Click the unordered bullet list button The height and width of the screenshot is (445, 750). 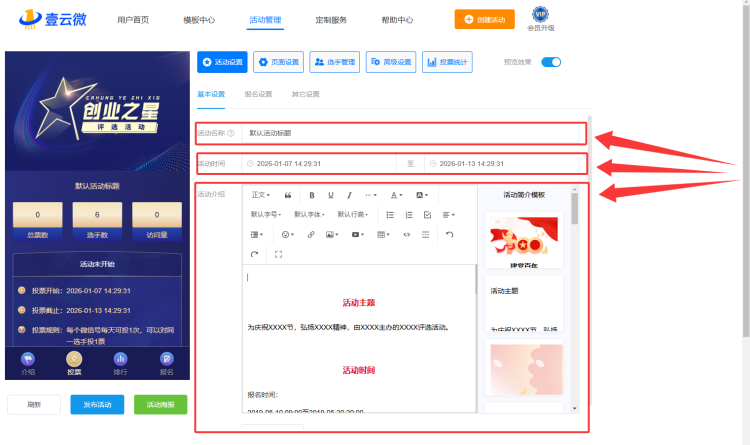(x=390, y=214)
